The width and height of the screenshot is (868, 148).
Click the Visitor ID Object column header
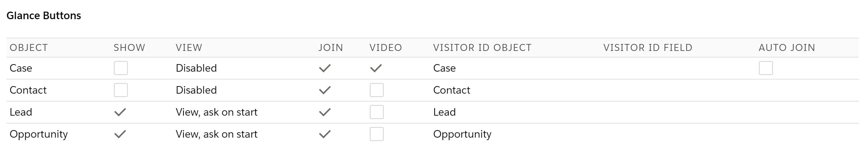482,48
